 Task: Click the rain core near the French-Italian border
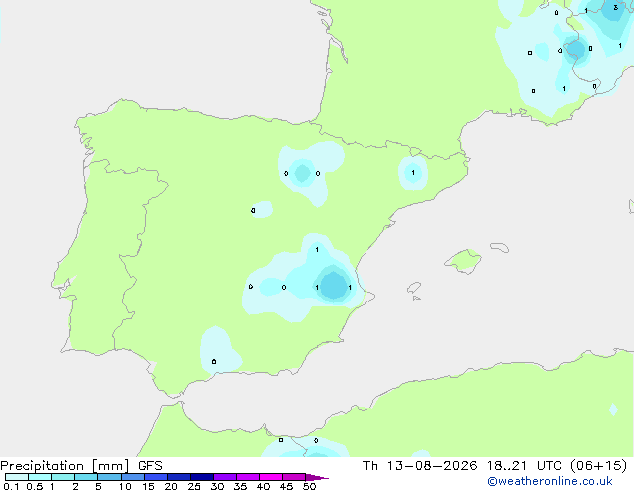click(x=576, y=50)
